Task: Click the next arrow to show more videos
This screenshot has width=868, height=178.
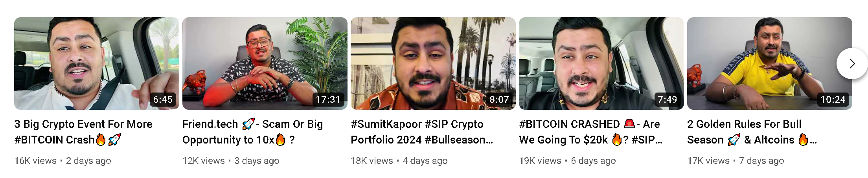Action: (852, 64)
